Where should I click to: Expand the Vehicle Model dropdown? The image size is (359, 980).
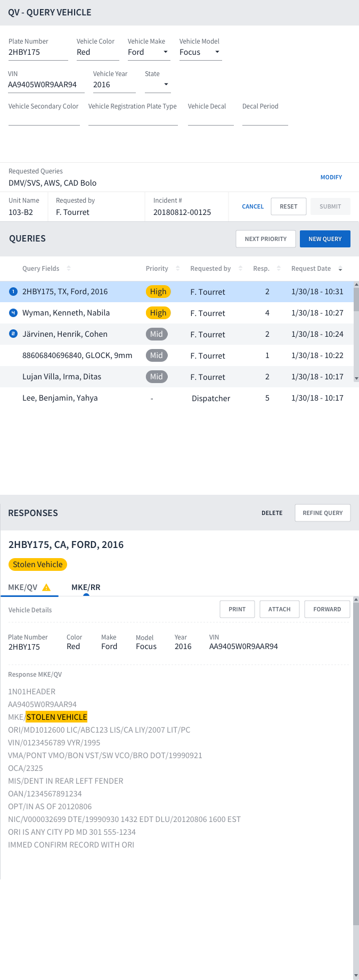[x=217, y=52]
